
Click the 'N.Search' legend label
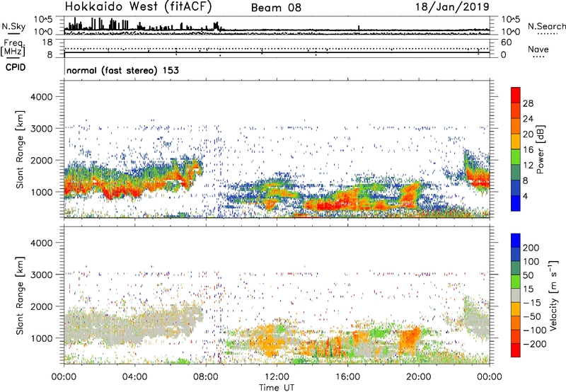tap(546, 26)
